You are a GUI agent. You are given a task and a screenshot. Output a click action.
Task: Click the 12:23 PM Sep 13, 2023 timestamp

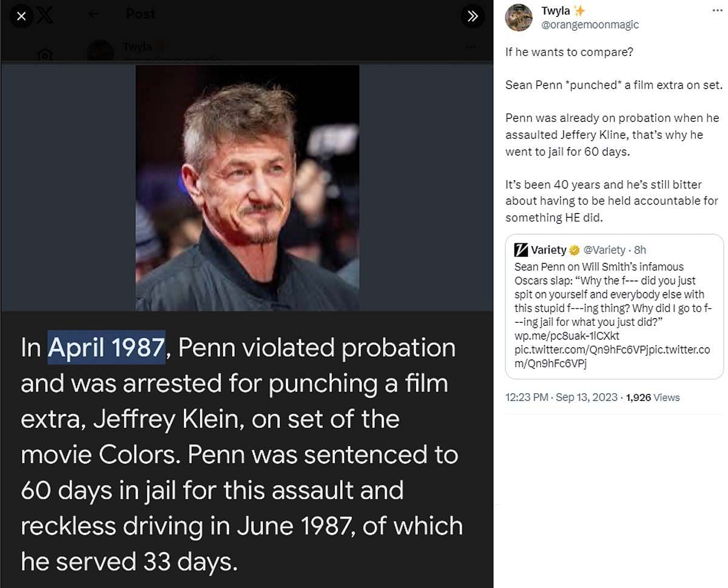(561, 397)
